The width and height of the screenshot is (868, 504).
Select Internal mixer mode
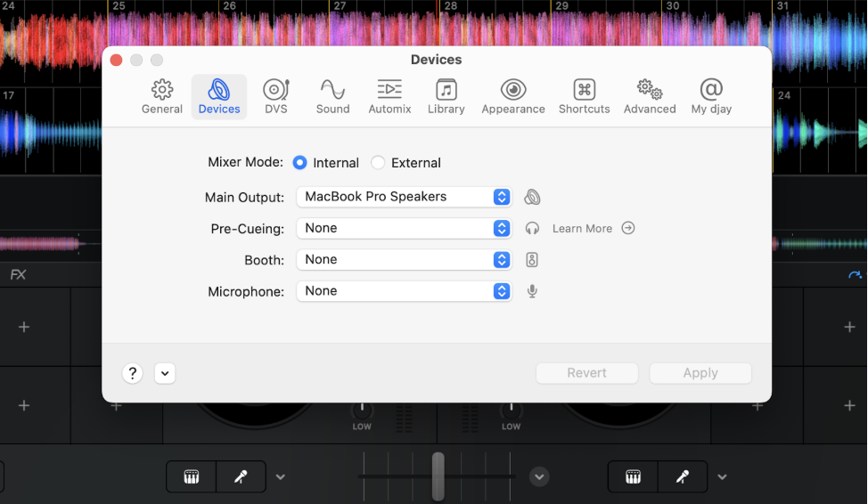(299, 163)
